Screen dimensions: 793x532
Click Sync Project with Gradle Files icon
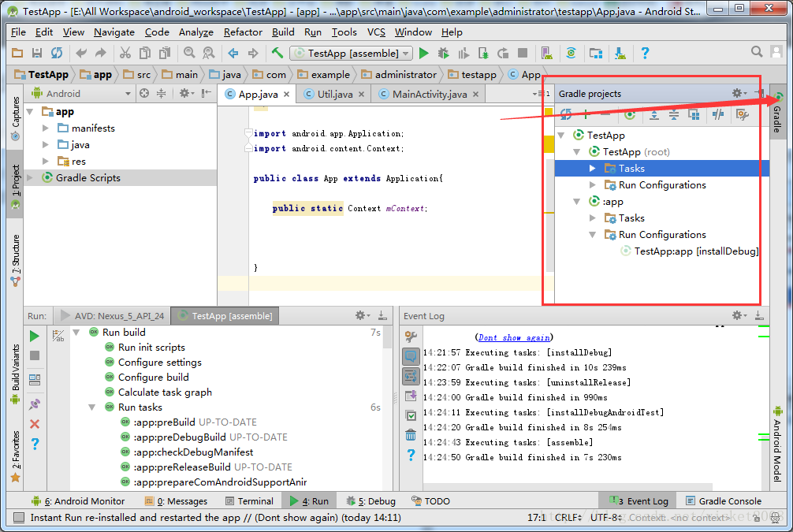coord(571,53)
